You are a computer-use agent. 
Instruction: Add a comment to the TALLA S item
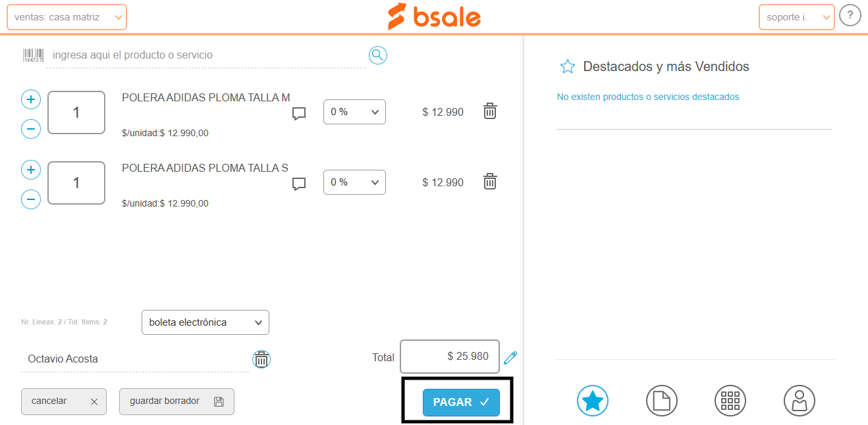point(299,184)
